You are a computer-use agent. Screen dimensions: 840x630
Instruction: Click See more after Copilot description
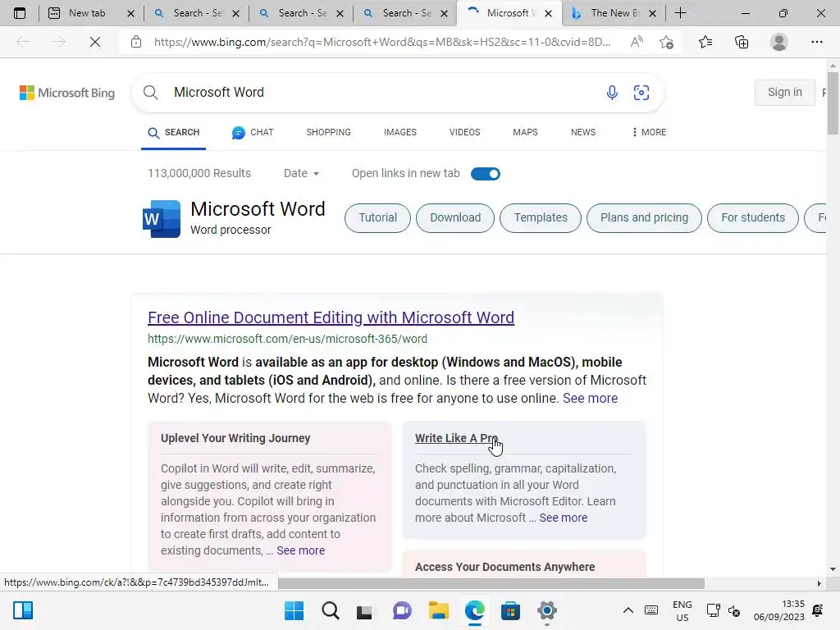coord(300,550)
